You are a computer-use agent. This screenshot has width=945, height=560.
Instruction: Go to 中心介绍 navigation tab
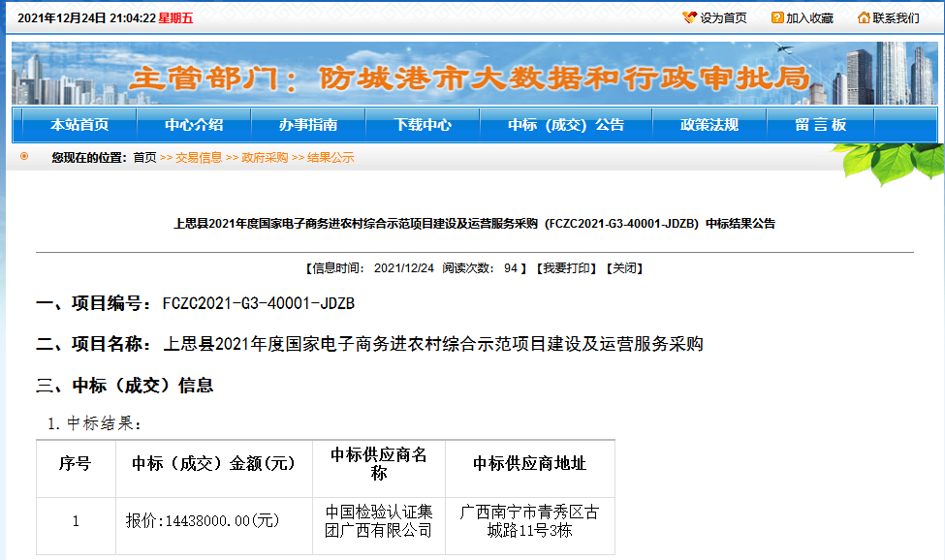[194, 125]
